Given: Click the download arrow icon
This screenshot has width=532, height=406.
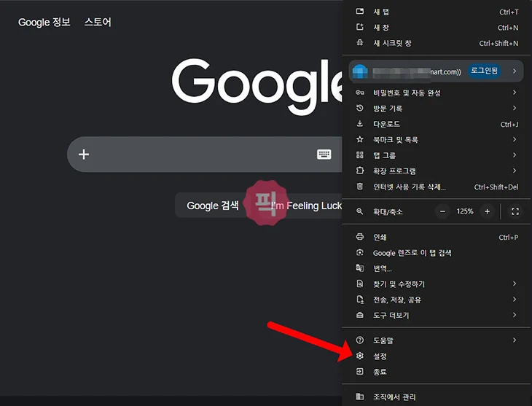Looking at the screenshot, I should [x=359, y=124].
